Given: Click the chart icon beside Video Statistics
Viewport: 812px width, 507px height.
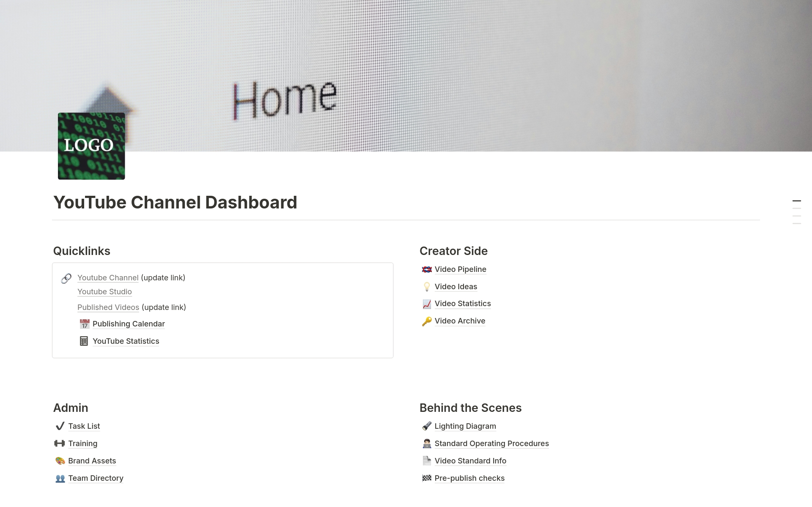Looking at the screenshot, I should click(427, 304).
